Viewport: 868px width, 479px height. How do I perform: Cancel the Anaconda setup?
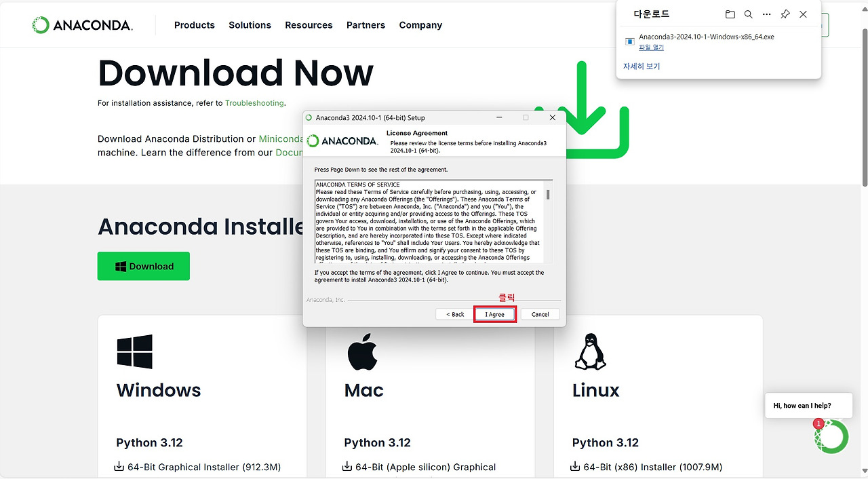540,314
